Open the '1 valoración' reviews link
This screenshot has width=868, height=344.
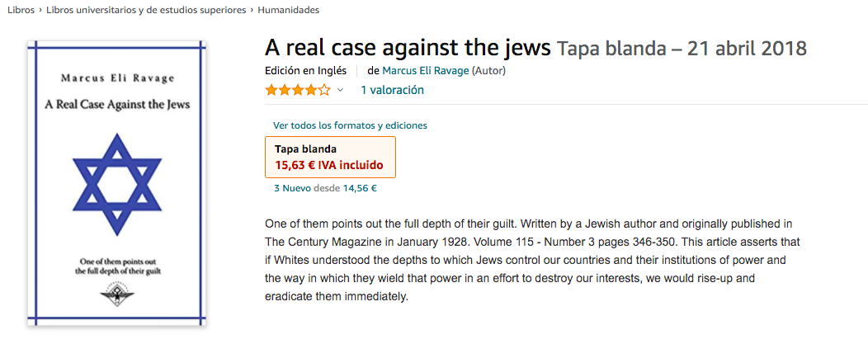(392, 90)
